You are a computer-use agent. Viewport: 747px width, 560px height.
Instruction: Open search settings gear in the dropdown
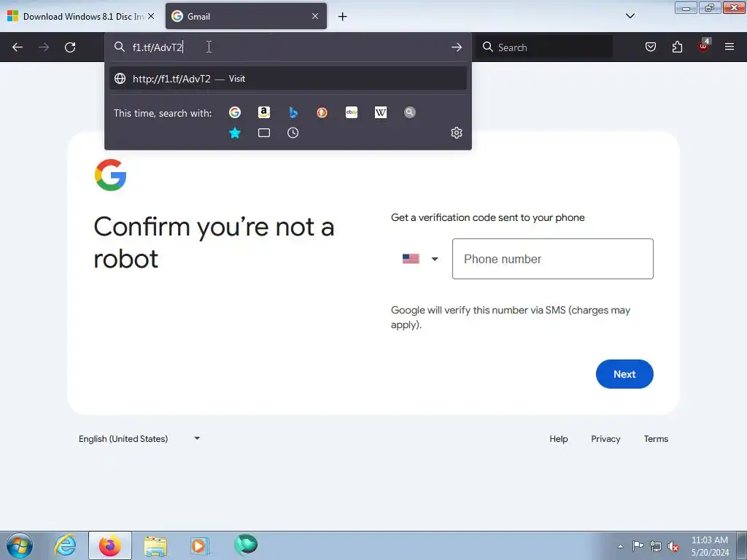(457, 133)
